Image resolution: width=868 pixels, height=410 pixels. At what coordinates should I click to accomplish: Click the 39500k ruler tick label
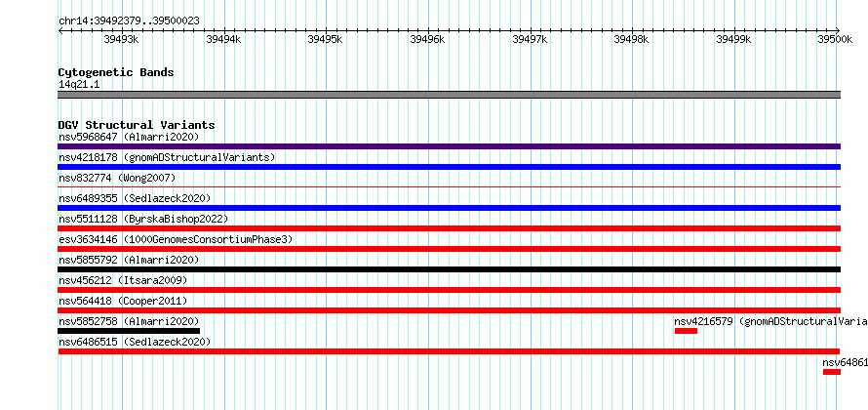835,39
